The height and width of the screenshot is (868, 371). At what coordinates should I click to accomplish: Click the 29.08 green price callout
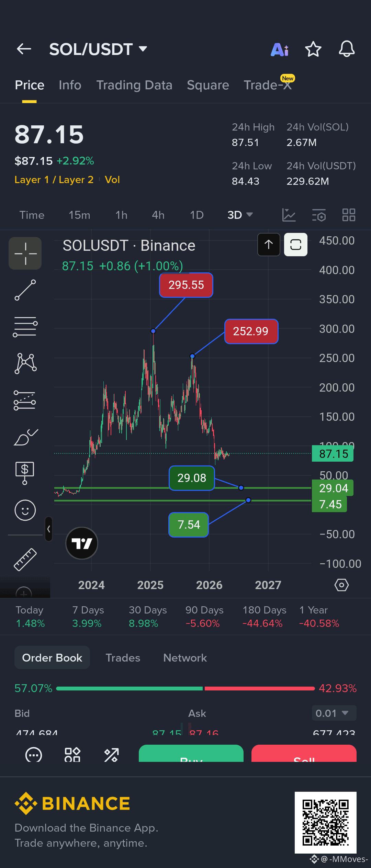tap(192, 478)
